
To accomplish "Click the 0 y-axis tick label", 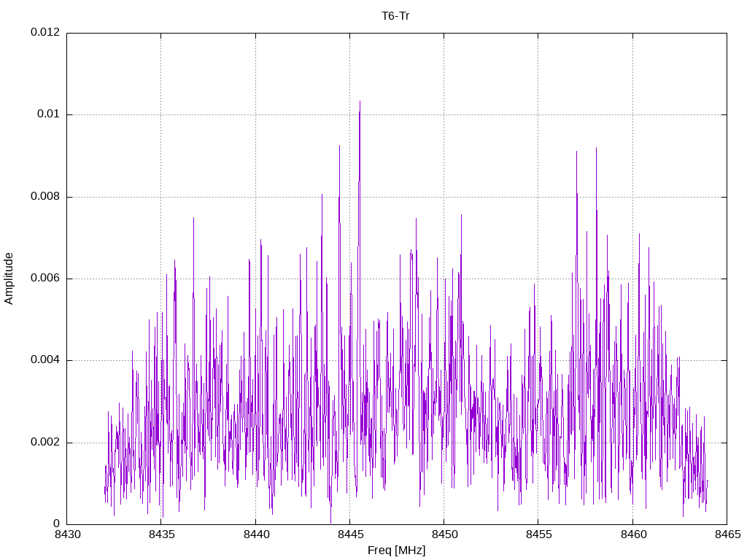I will (57, 524).
